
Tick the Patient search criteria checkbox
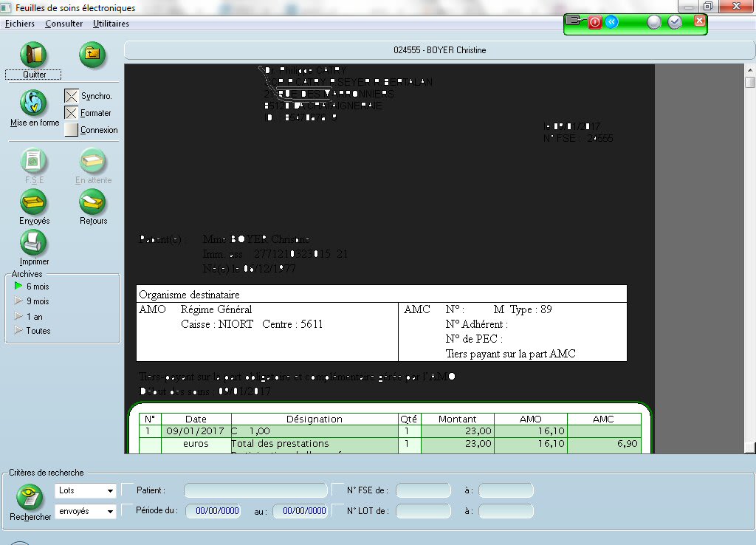tap(128, 490)
